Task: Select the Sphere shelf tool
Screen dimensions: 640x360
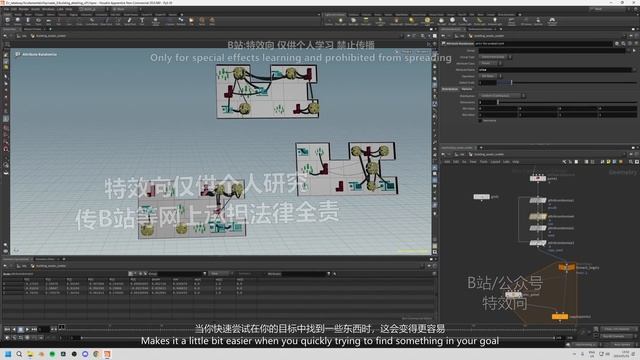Action: (x=18, y=21)
